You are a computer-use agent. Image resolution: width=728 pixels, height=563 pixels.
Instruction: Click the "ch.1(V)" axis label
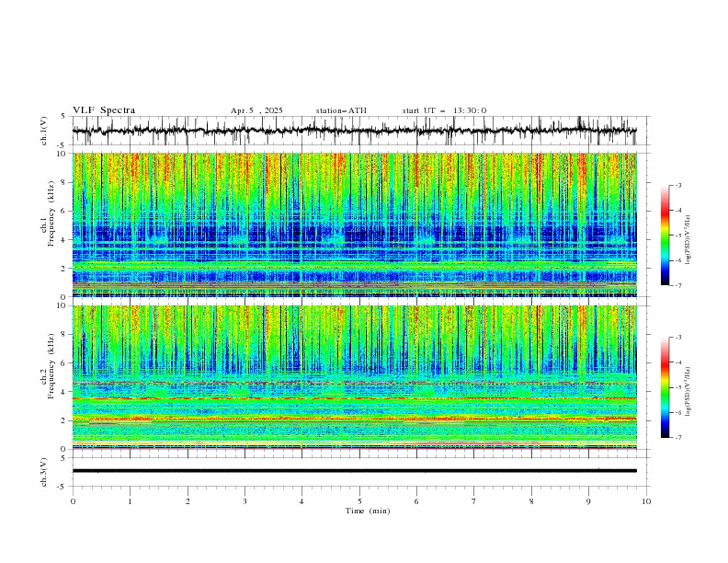(x=44, y=131)
